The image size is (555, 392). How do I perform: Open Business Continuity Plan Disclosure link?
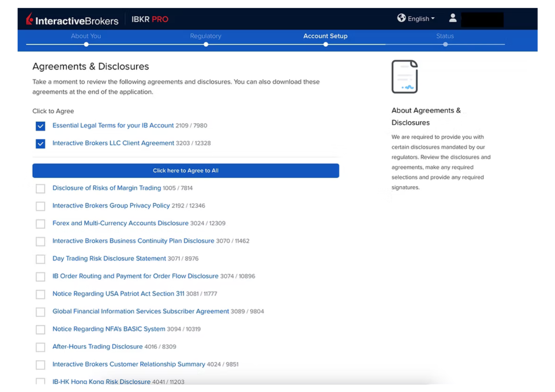click(134, 241)
